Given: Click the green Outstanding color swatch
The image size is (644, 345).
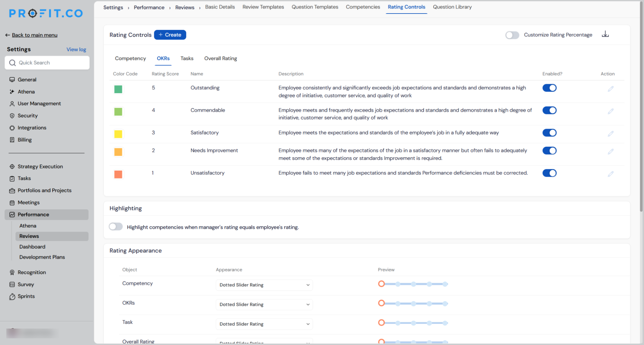Looking at the screenshot, I should click(x=118, y=89).
